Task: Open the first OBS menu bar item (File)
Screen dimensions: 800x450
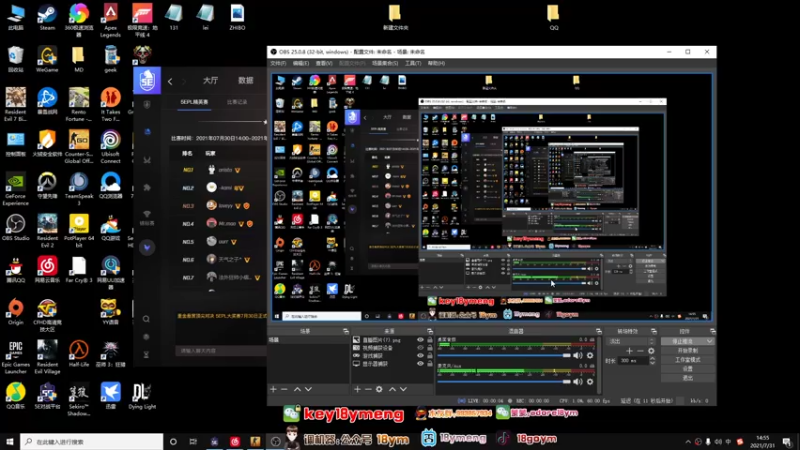Action: coord(278,63)
